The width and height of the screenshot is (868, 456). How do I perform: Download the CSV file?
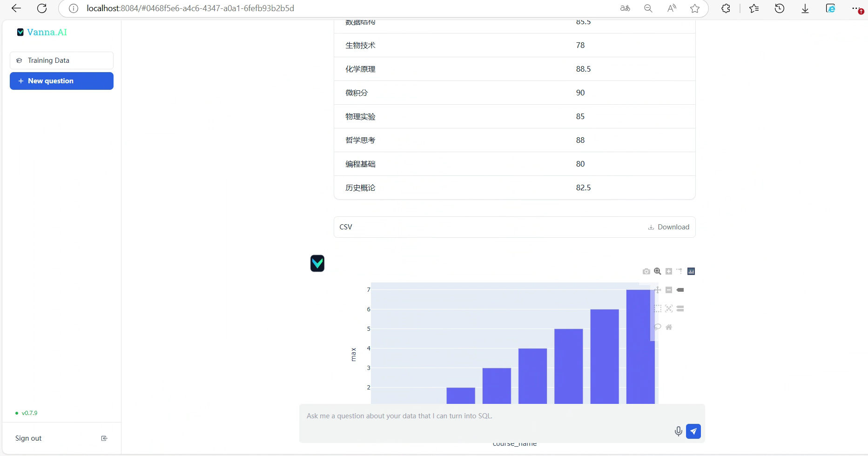(x=669, y=227)
